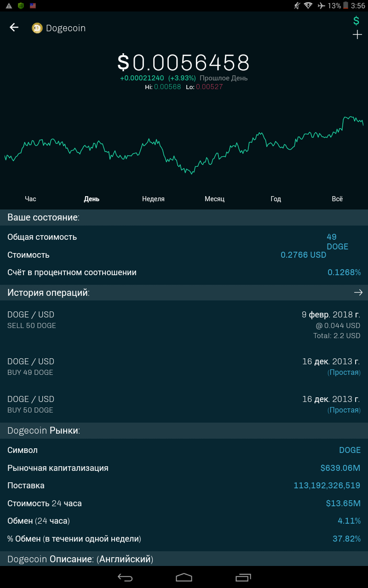Show the Всё chart range
The width and height of the screenshot is (368, 588).
(x=337, y=199)
